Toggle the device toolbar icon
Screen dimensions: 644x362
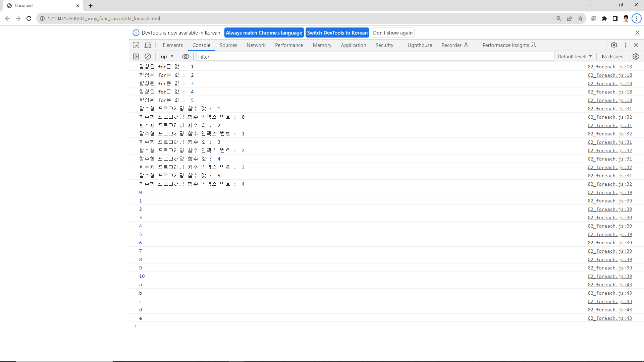[x=148, y=45]
